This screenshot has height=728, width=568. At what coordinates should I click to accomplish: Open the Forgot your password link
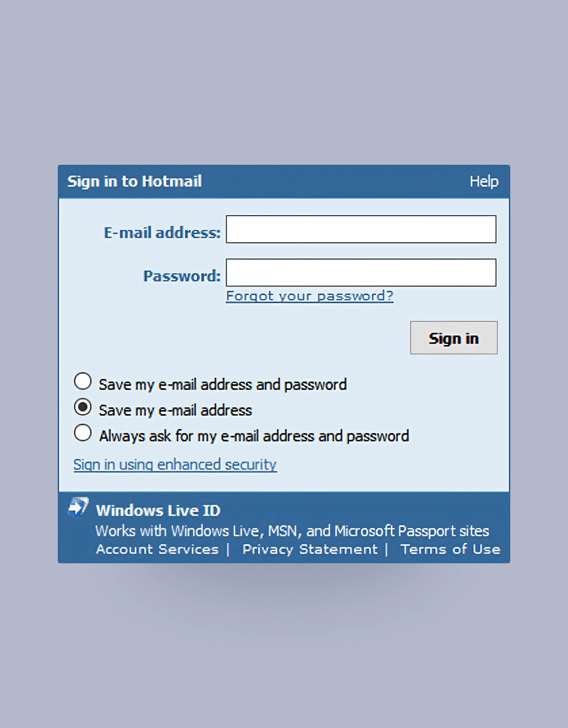310,296
